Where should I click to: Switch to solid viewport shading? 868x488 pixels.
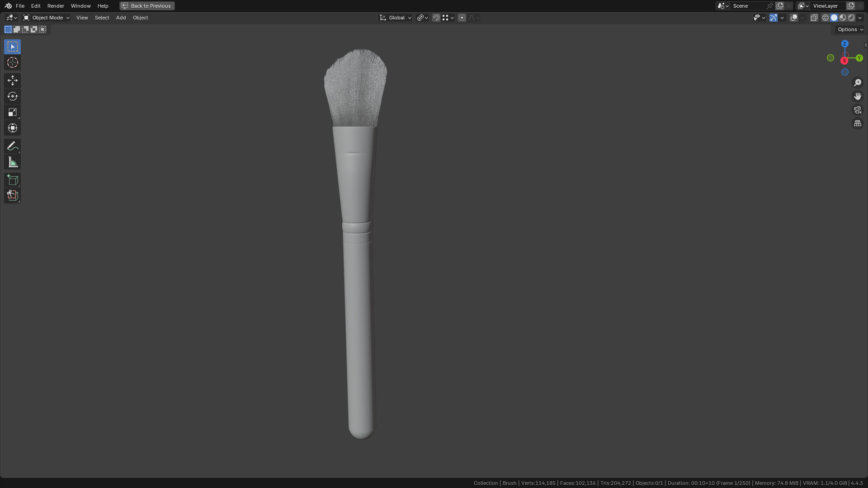(x=834, y=18)
